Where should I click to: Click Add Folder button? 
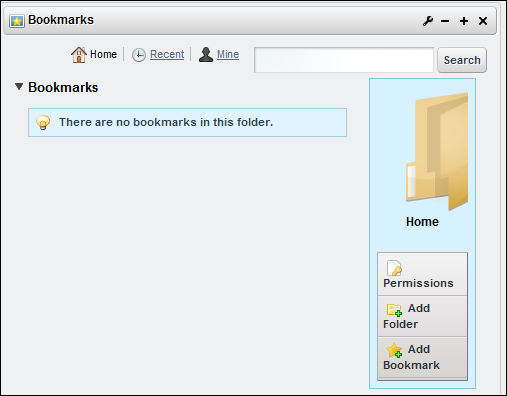coord(422,316)
